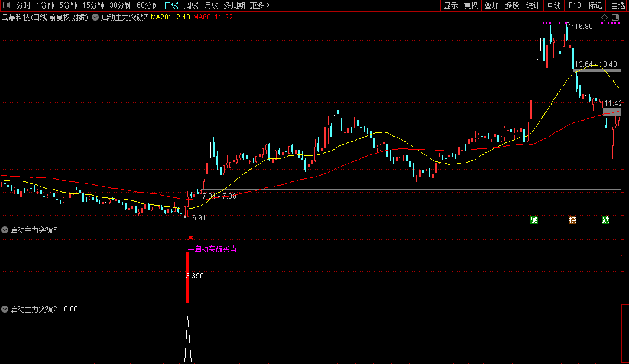The width and height of the screenshot is (629, 364).
Task: Open the 画线 drawing tools
Action: (553, 5)
